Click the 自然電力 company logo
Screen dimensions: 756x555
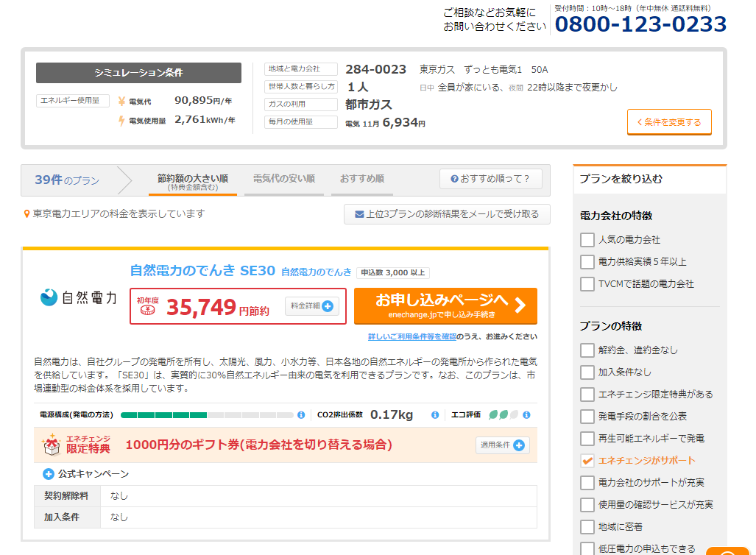coord(78,297)
